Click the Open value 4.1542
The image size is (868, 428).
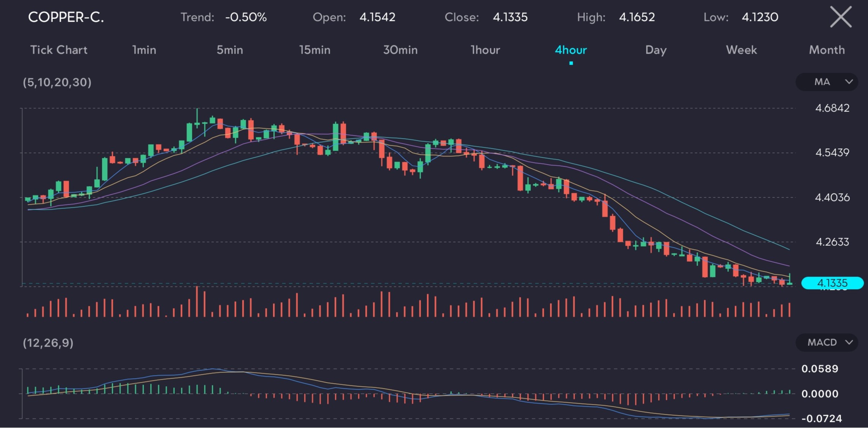pyautogui.click(x=377, y=17)
